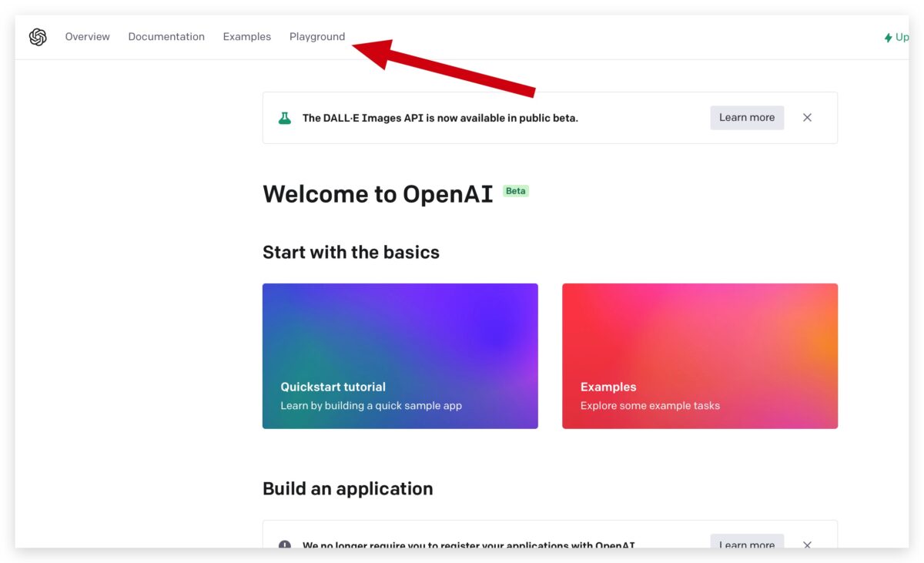
Task: Click Learn more on registration notice
Action: pos(747,541)
